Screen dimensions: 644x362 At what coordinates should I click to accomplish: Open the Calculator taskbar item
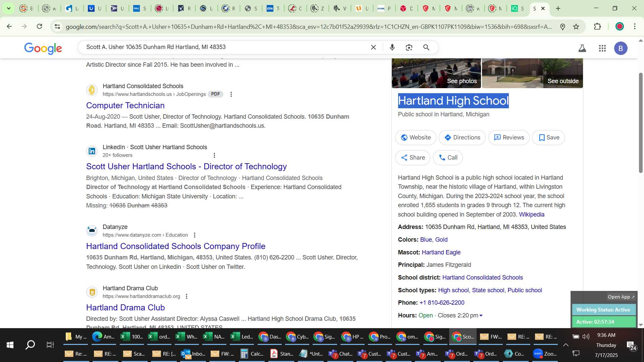(x=252, y=354)
